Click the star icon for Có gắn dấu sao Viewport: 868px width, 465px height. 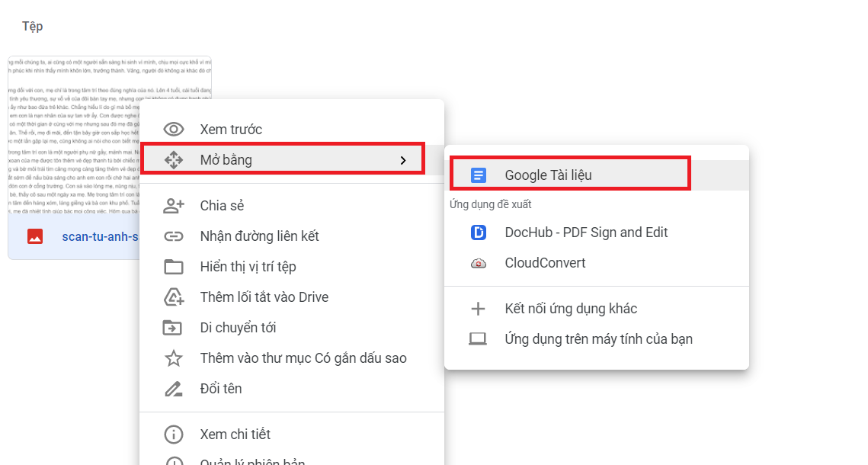[174, 358]
